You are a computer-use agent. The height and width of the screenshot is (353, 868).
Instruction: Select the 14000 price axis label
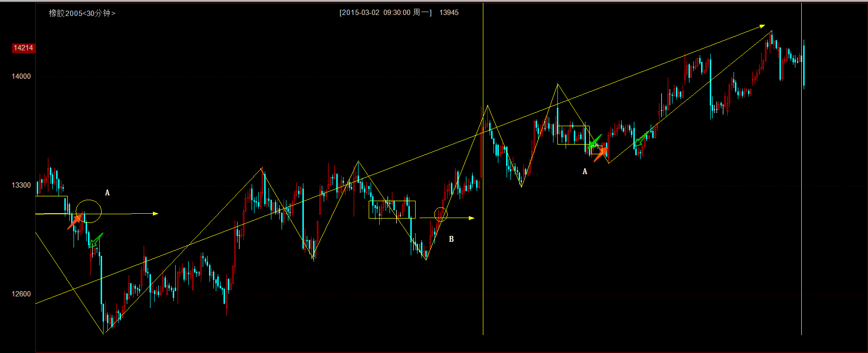(21, 76)
